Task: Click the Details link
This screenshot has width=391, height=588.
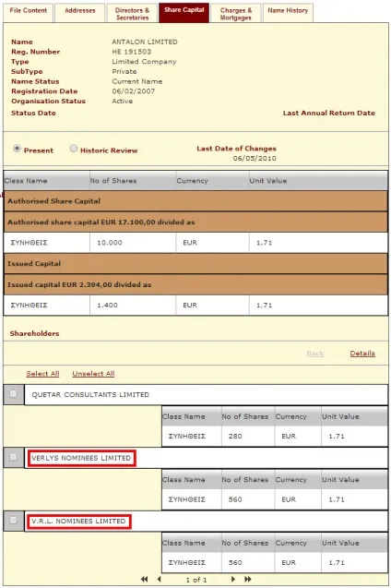Action: [362, 354]
